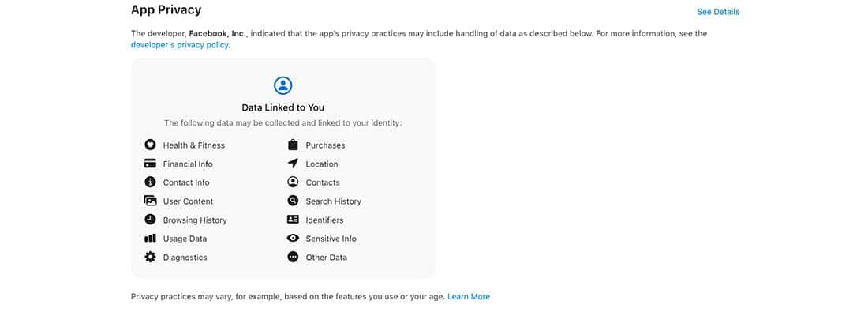Click the Identifiers ID card icon
868x316 pixels.
point(293,220)
